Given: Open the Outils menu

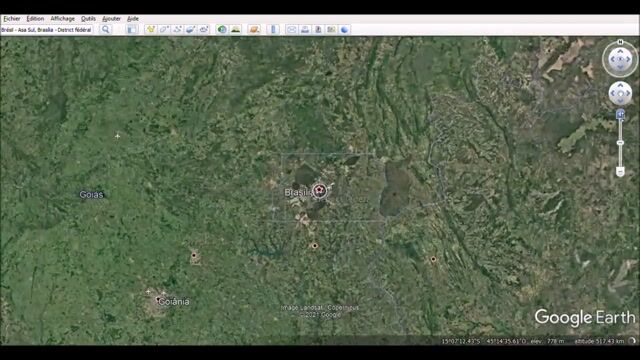Looking at the screenshot, I should [88, 19].
